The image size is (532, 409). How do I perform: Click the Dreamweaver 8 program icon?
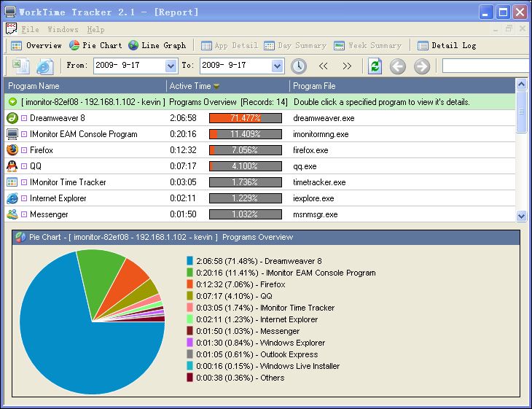[x=12, y=118]
